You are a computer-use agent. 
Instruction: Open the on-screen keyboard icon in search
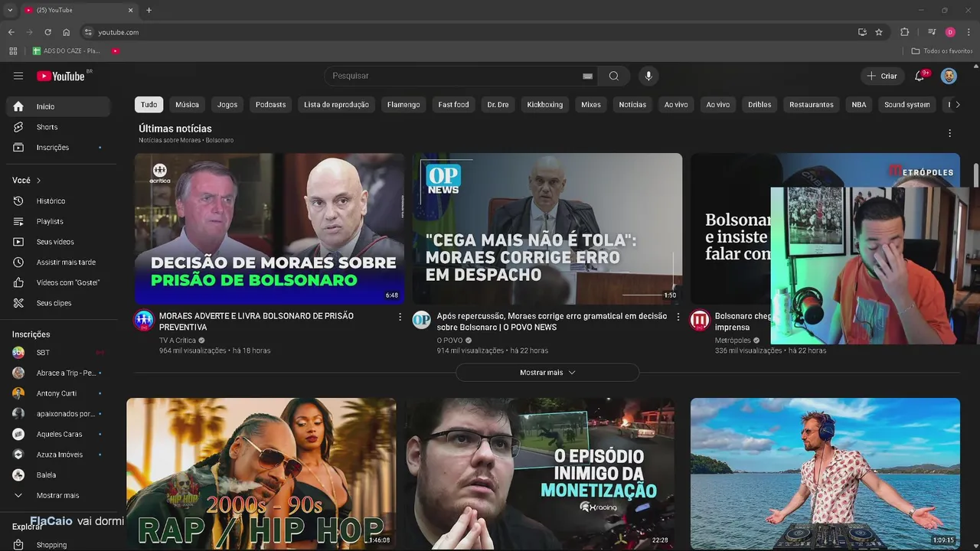coord(587,76)
